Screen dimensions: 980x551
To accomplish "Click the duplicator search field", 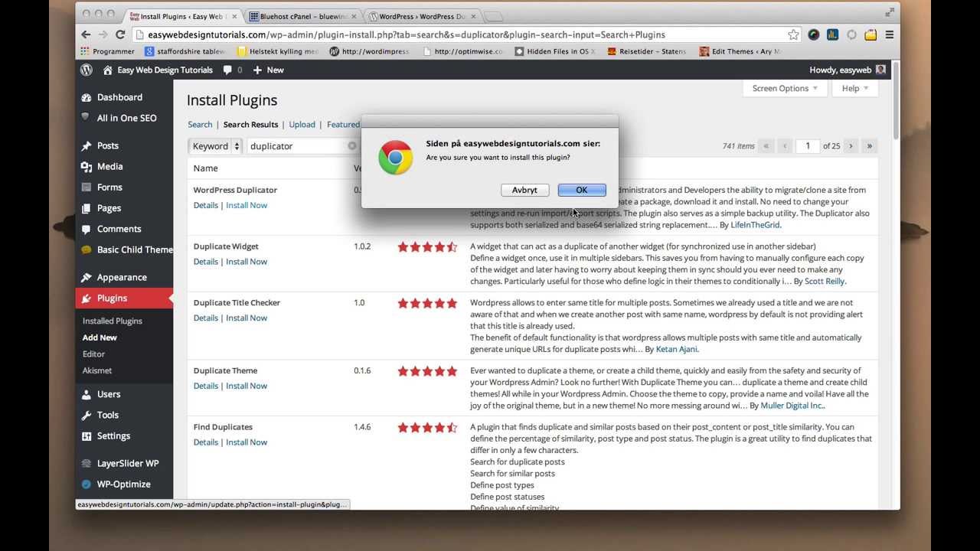I will pos(302,145).
